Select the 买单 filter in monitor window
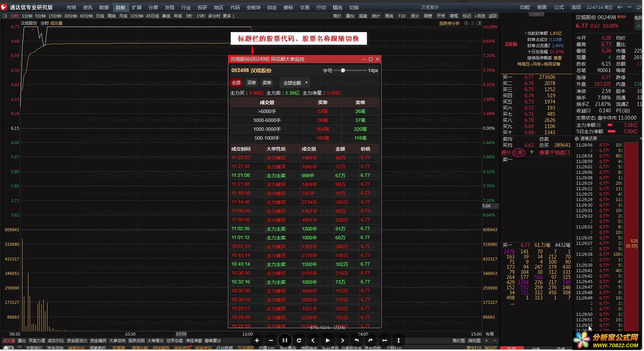Viewport: 644px width, 351px height. point(252,83)
